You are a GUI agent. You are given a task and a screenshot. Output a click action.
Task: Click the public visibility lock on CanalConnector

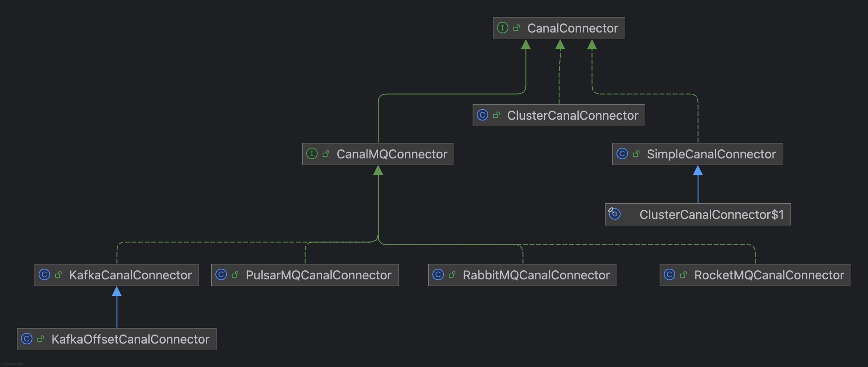tap(517, 28)
